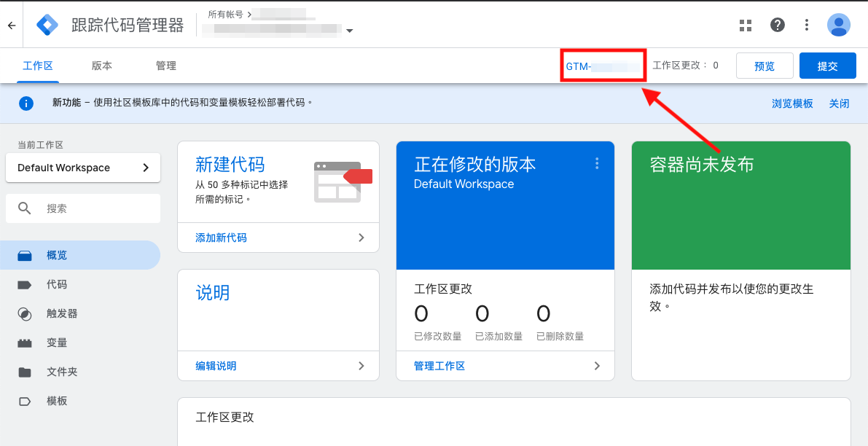Image resolution: width=868 pixels, height=446 pixels.
Task: Switch to the 工作区 tab
Action: pos(38,66)
